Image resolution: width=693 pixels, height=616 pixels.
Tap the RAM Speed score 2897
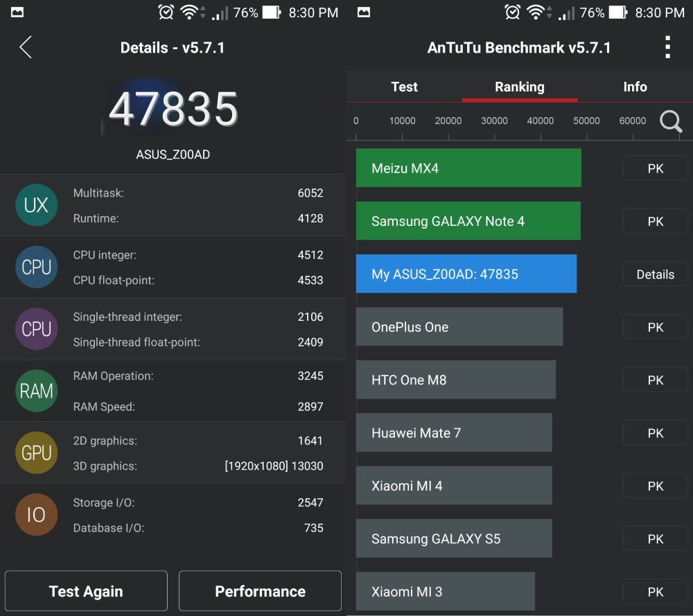coord(310,407)
